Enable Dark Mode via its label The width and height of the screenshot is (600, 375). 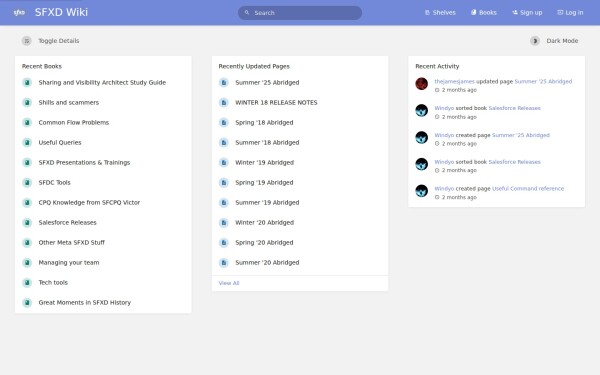(562, 41)
